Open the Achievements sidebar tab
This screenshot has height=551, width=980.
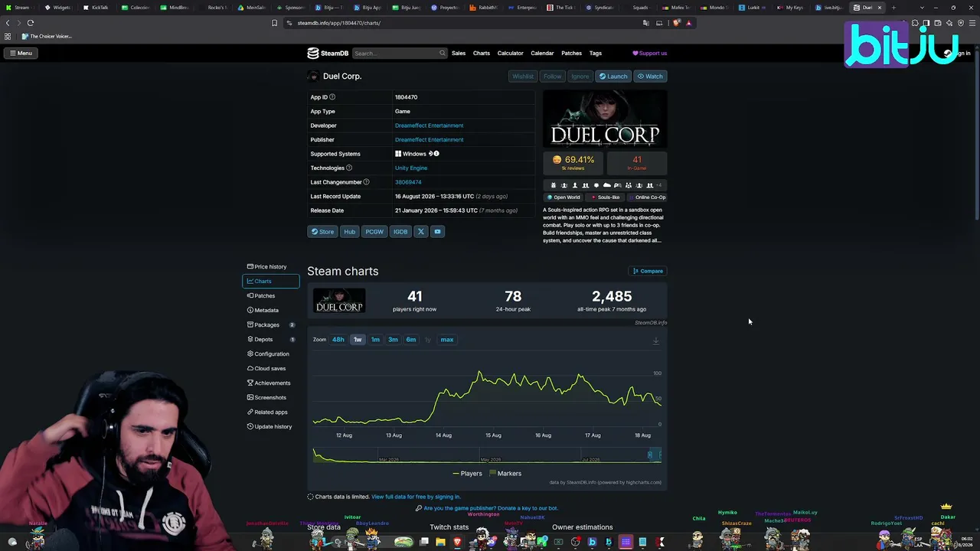click(x=270, y=383)
